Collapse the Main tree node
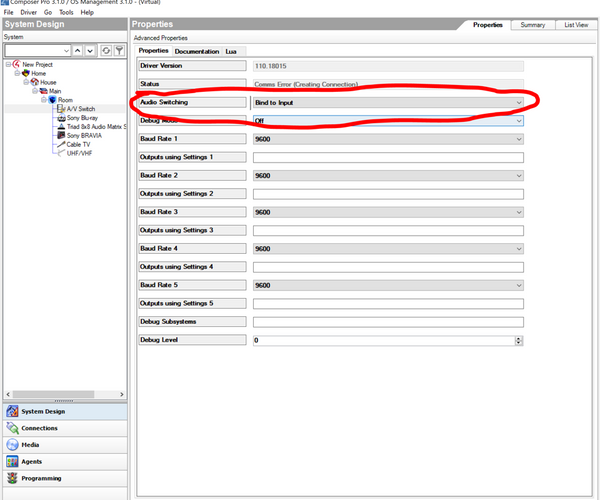The image size is (600, 500). (35, 91)
